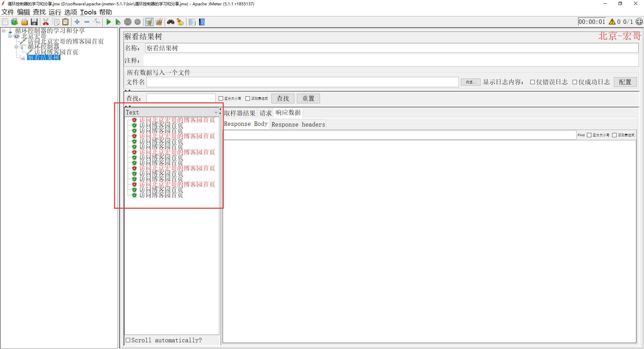644x349 pixels.
Task: Click the 查找 search text field
Action: [181, 99]
